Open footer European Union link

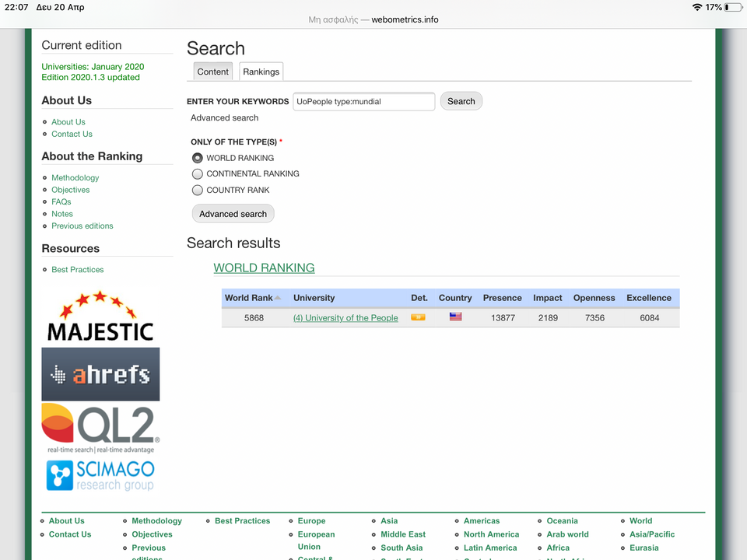click(x=317, y=541)
